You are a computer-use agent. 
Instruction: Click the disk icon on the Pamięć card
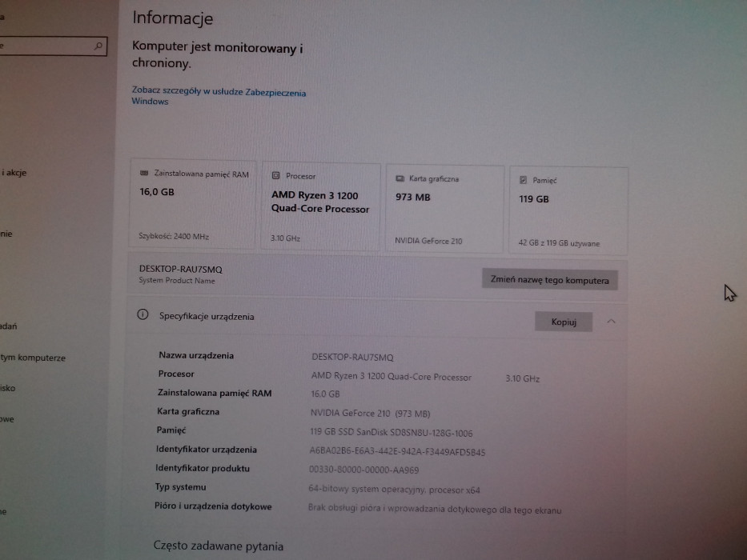click(x=523, y=180)
